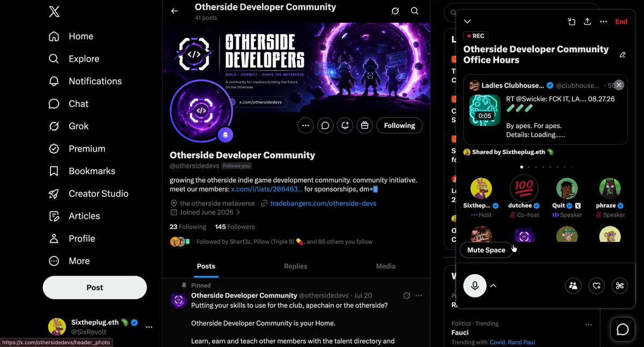Click the first carousel pagination dot
Viewport: 644px width, 347px height.
522,167
